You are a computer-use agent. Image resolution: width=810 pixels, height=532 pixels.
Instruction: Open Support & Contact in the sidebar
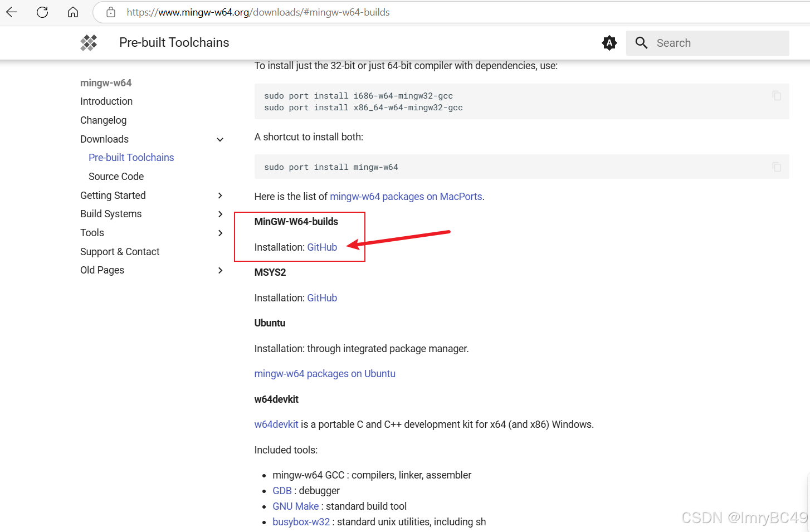(x=120, y=252)
